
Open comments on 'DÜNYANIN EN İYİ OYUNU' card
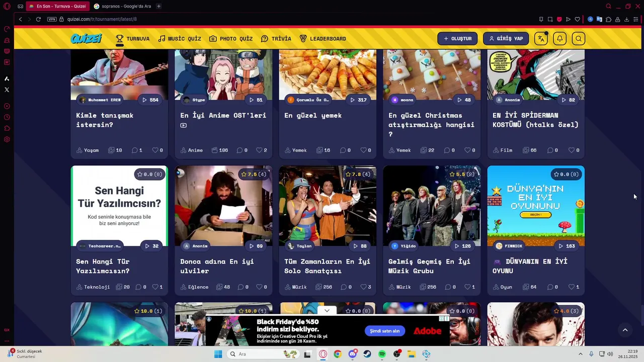tap(552, 287)
